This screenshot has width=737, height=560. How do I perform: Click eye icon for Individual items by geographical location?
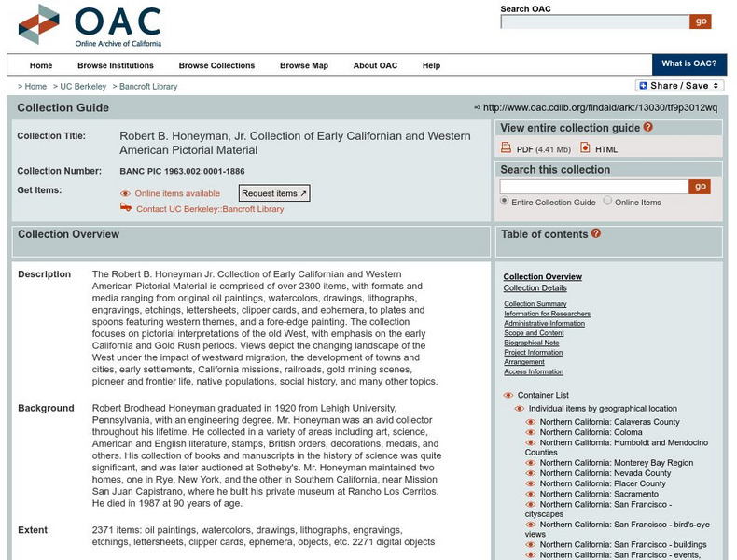(x=520, y=409)
